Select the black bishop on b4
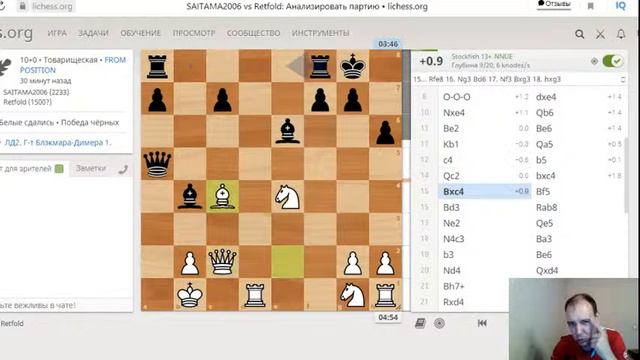Image resolution: width=640 pixels, height=360 pixels. [x=190, y=197]
